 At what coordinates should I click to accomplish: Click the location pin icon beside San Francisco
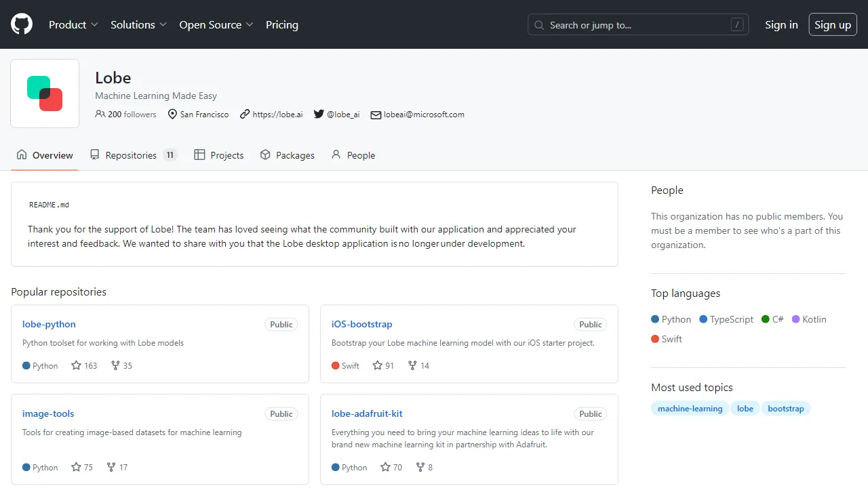tap(172, 115)
